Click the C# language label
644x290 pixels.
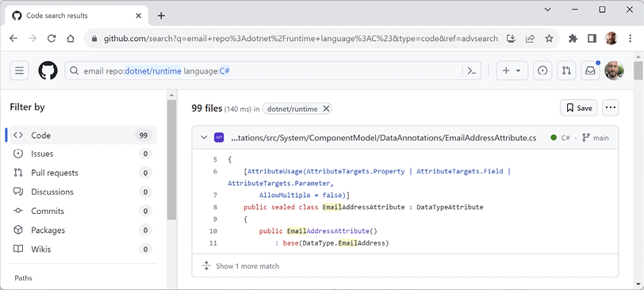565,138
